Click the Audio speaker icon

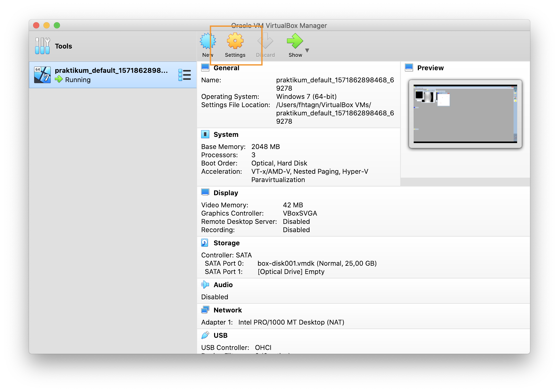coord(205,285)
